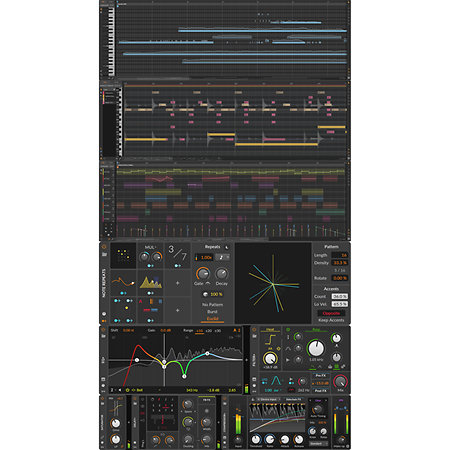Select the Burst pattern mode

[212, 312]
